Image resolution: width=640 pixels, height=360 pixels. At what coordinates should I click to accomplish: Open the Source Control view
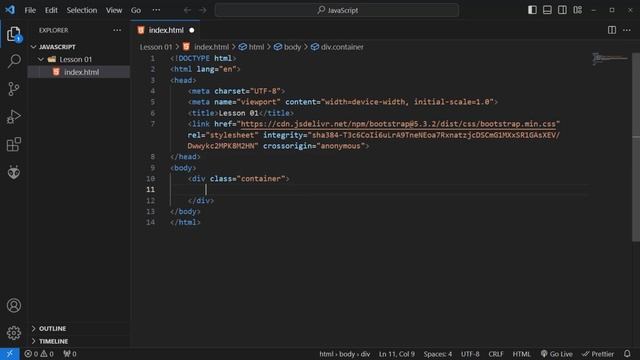pyautogui.click(x=13, y=89)
